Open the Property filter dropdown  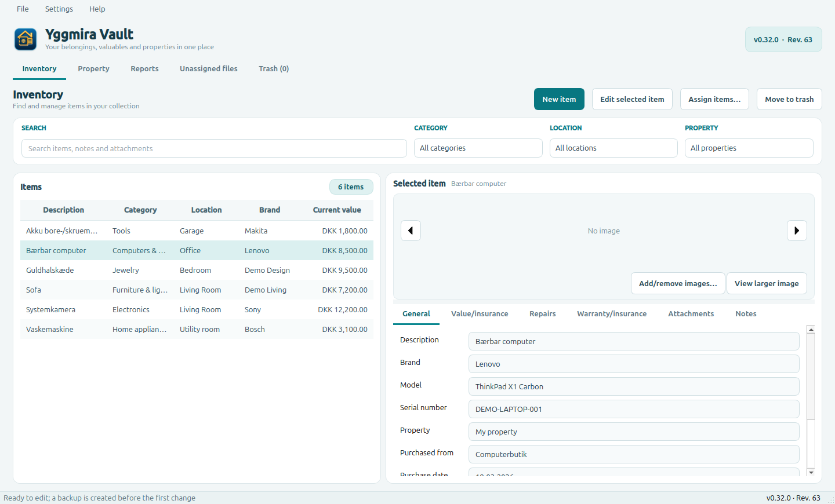click(749, 148)
